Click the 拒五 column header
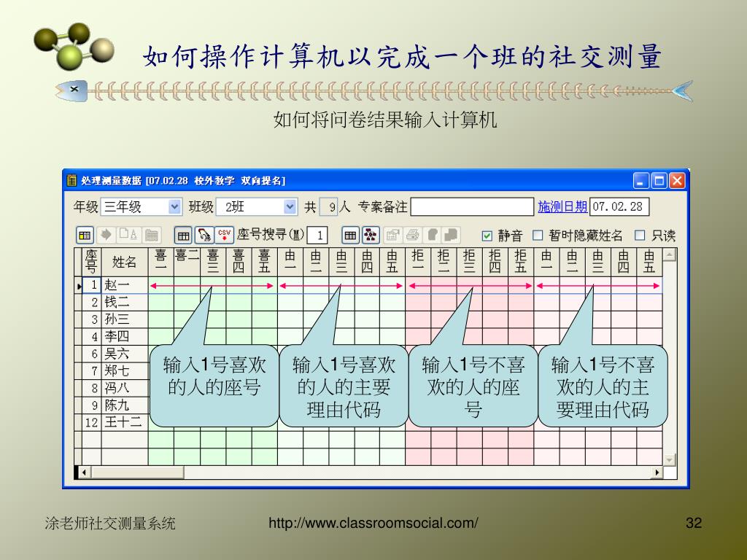This screenshot has height=560, width=747. [x=521, y=262]
